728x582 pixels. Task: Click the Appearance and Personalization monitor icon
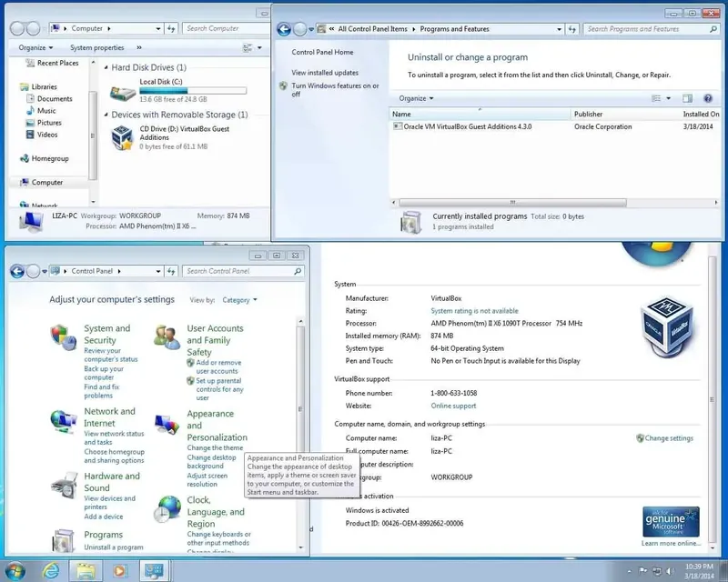pyautogui.click(x=167, y=424)
